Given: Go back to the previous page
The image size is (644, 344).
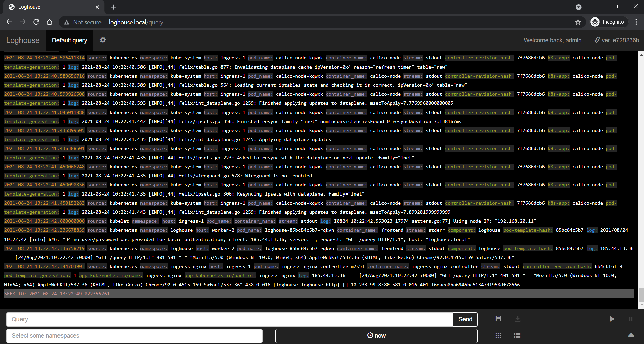Looking at the screenshot, I should 9,22.
